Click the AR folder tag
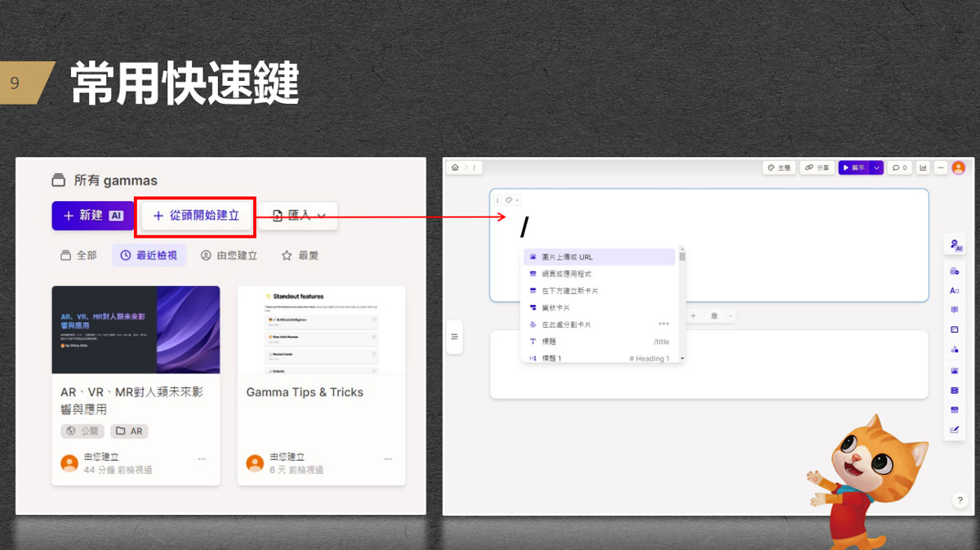The height and width of the screenshot is (550, 980). (x=129, y=431)
